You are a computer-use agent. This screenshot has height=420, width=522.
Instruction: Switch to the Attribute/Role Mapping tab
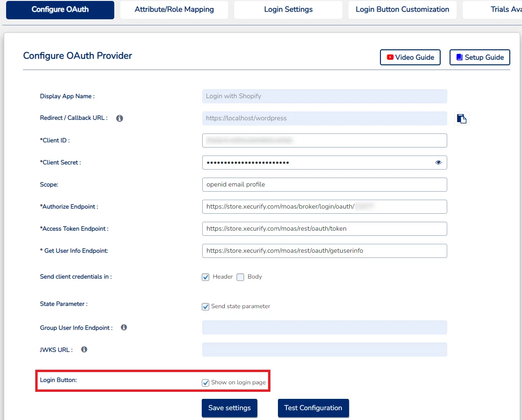(x=174, y=9)
